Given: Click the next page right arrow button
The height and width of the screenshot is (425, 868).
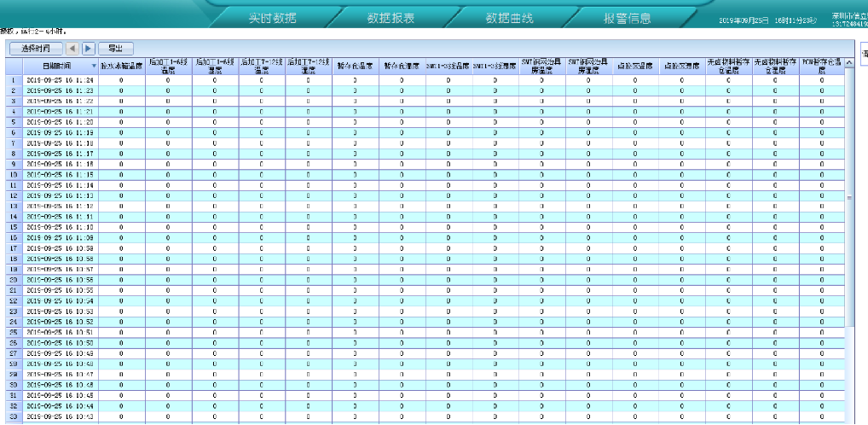Looking at the screenshot, I should (88, 49).
